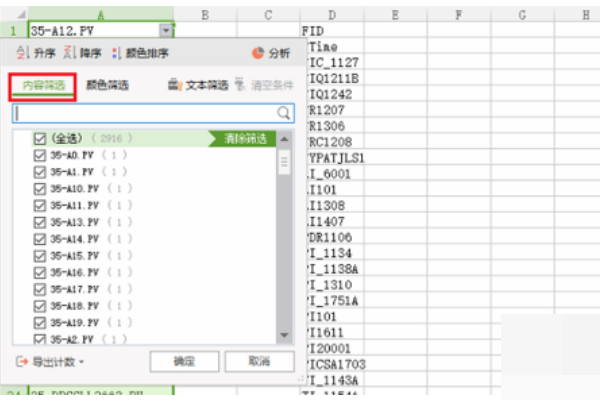Image resolution: width=600 pixels, height=400 pixels.
Task: Toggle the (全选) select all checkbox
Action: coord(40,138)
